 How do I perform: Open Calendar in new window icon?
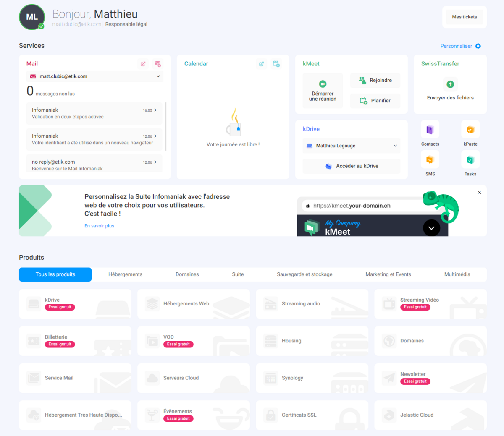click(262, 64)
